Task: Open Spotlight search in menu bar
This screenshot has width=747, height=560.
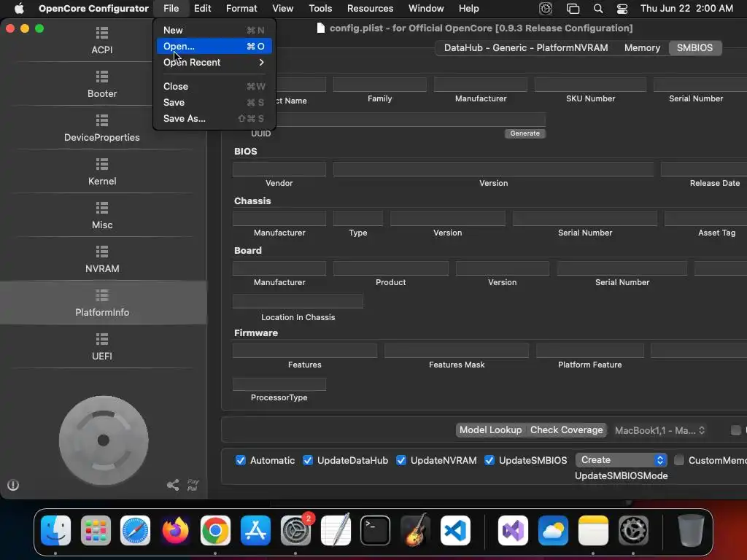Action: coord(598,9)
